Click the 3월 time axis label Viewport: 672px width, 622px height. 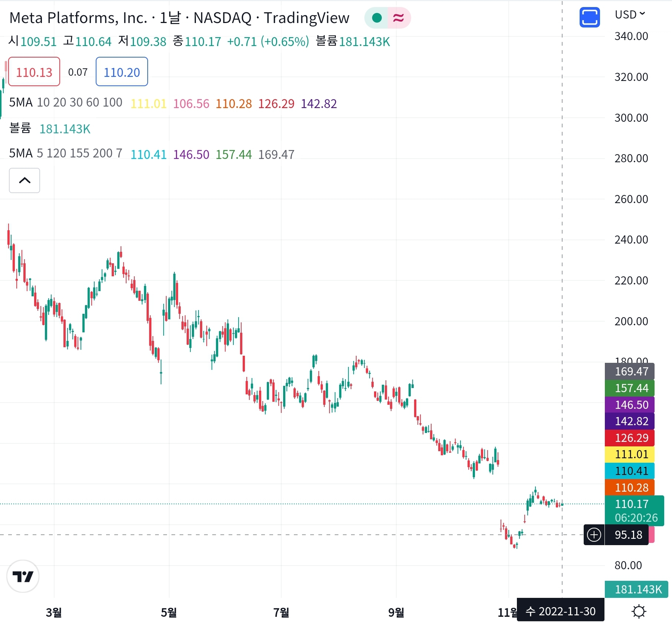pos(54,612)
